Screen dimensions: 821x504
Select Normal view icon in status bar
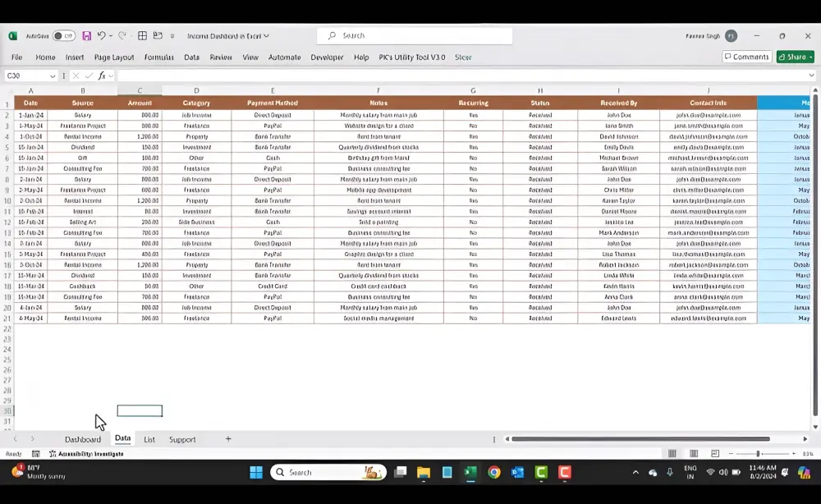(x=672, y=453)
